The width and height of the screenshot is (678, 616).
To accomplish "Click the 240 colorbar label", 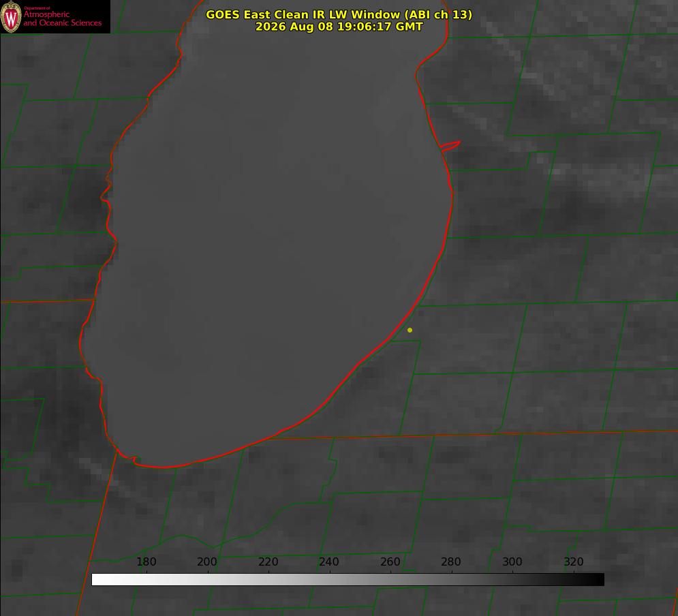I will 329,561.
